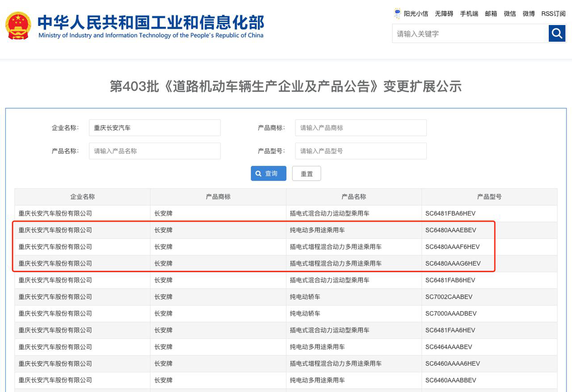
Task: Click the 产品型号 table column header
Action: pos(489,197)
